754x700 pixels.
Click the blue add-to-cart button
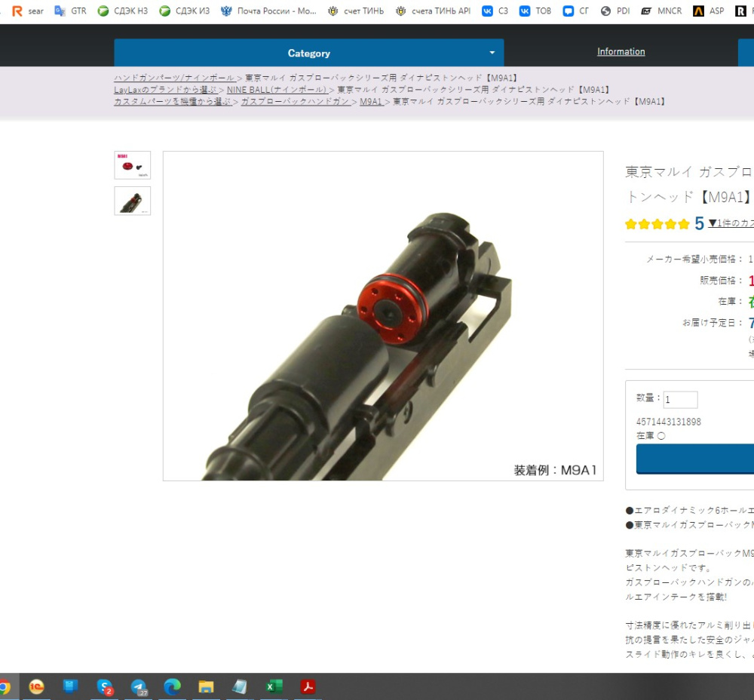695,459
